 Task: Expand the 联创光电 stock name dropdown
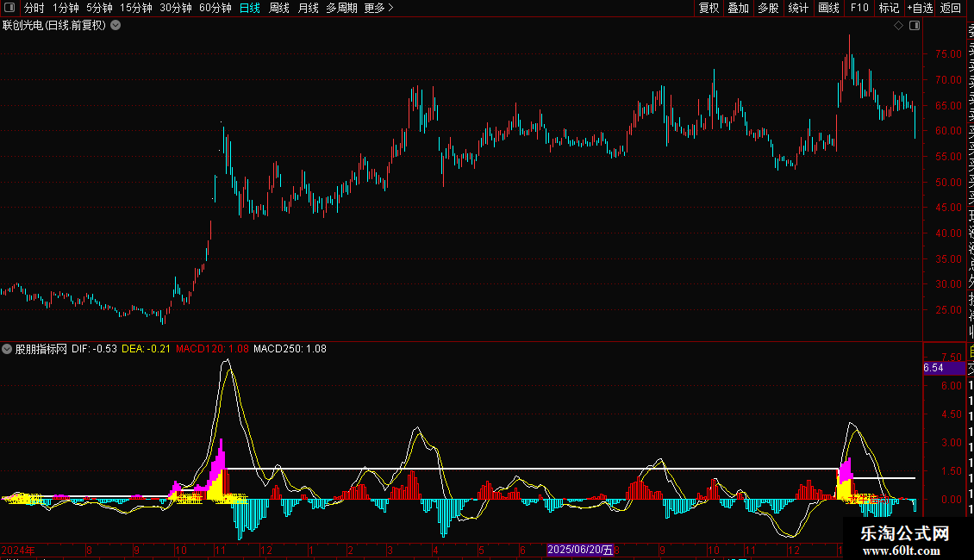click(116, 26)
